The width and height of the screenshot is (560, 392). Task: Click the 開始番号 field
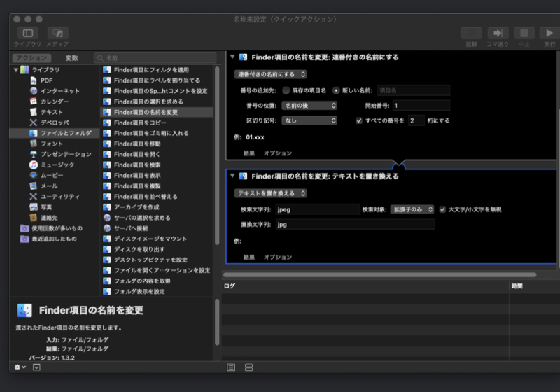click(x=421, y=105)
